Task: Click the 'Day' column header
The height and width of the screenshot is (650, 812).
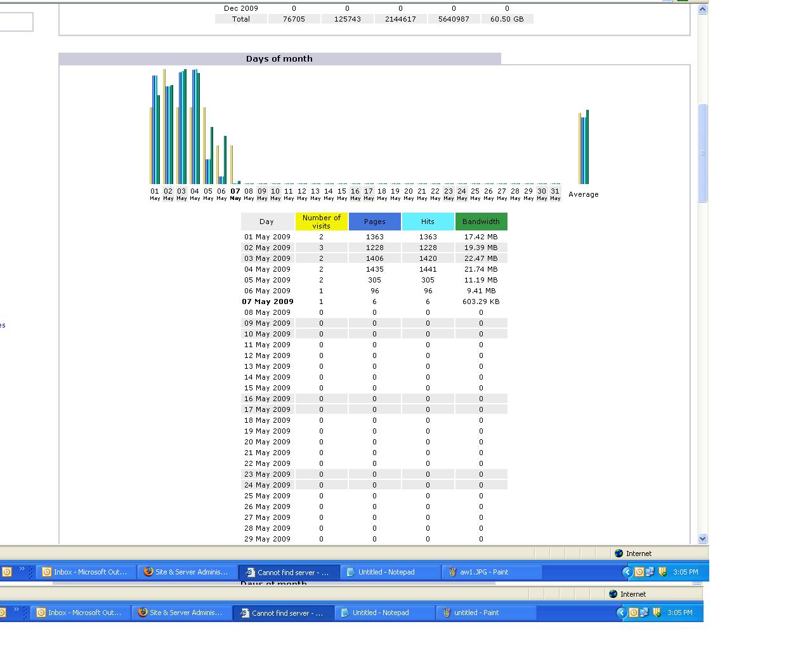Action: pyautogui.click(x=267, y=222)
